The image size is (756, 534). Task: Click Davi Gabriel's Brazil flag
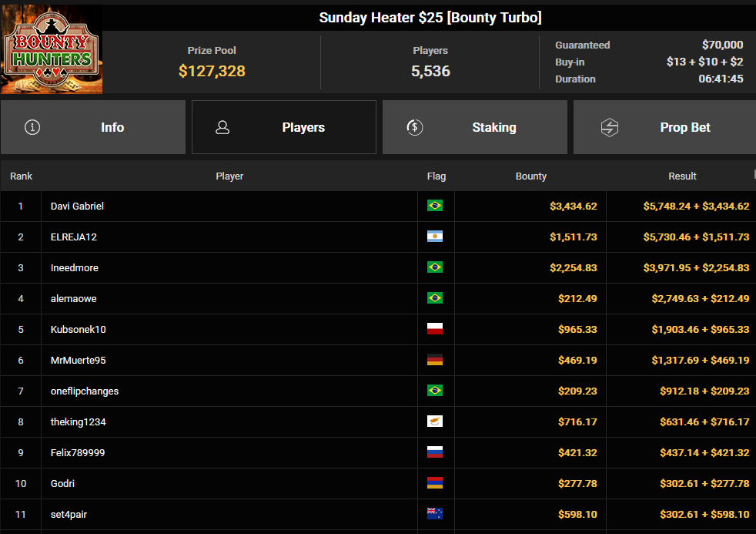pyautogui.click(x=435, y=206)
